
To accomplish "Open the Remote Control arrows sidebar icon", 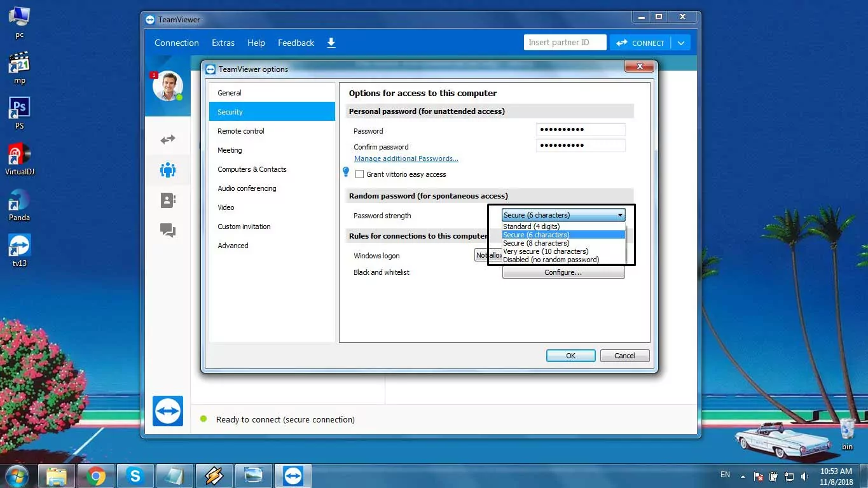I will 168,139.
